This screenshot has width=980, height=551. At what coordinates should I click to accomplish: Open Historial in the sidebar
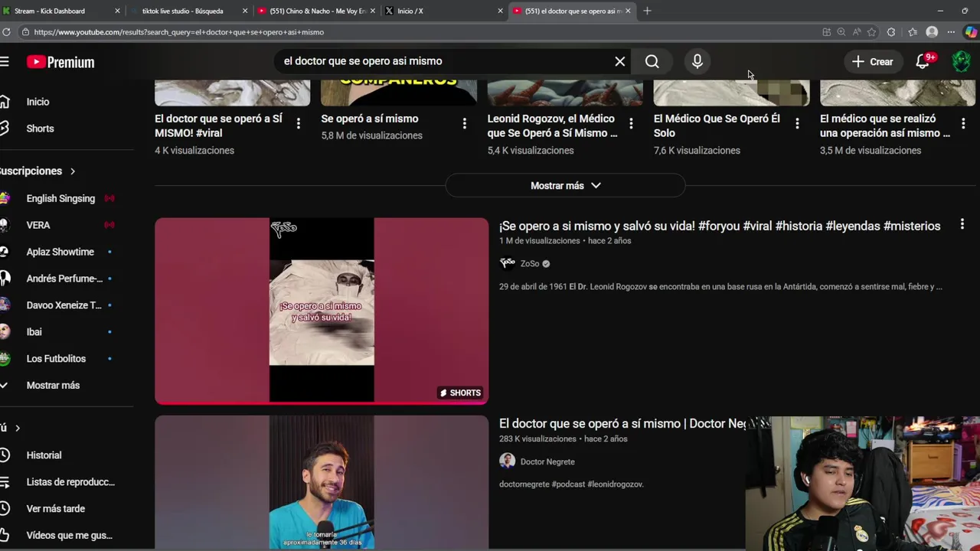[44, 455]
